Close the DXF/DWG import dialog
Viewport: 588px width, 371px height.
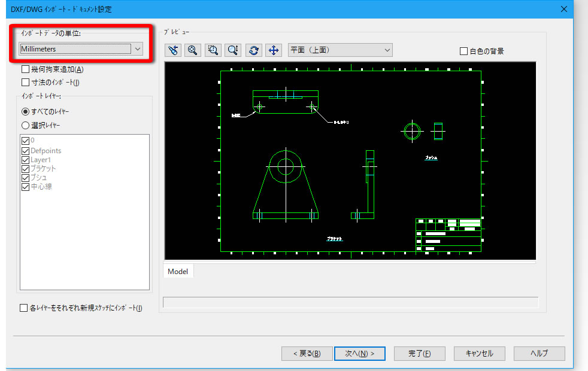coord(563,9)
